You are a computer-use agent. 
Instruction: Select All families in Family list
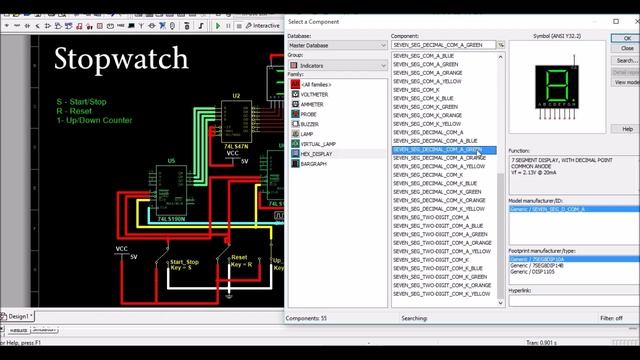[316, 84]
